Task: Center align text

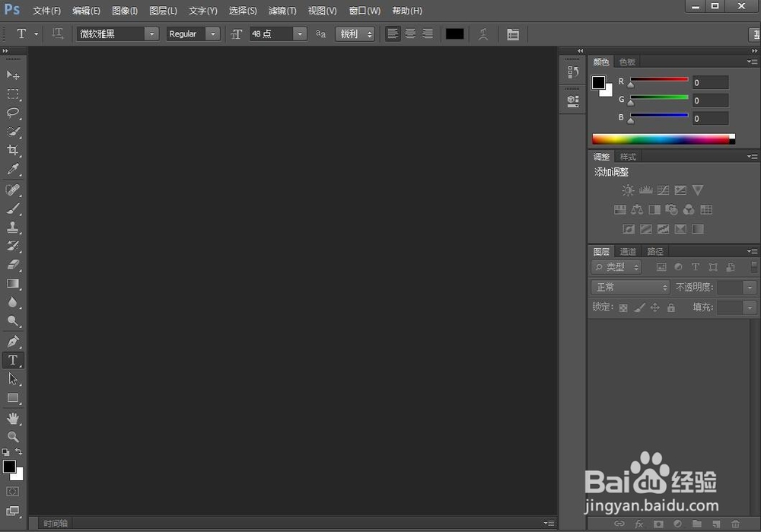Action: [x=410, y=34]
